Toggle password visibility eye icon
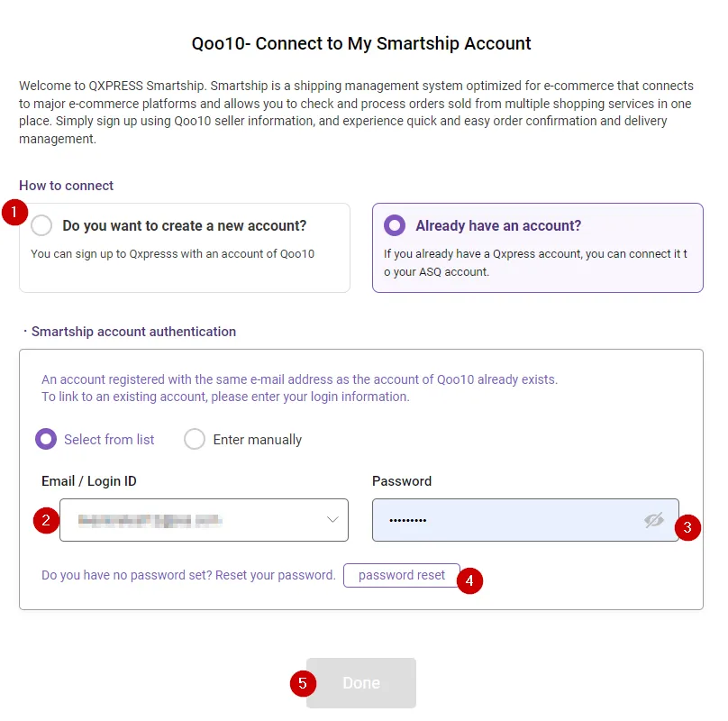This screenshot has height=721, width=728. point(654,520)
